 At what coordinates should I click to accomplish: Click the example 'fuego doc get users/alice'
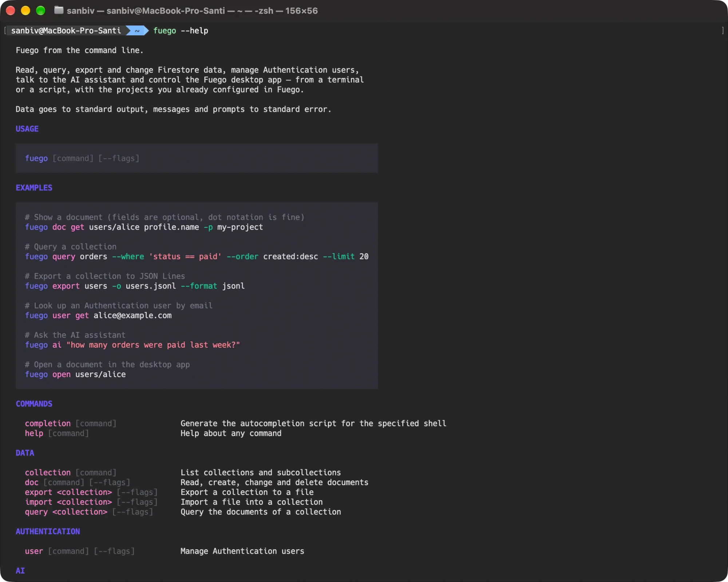[x=144, y=227]
